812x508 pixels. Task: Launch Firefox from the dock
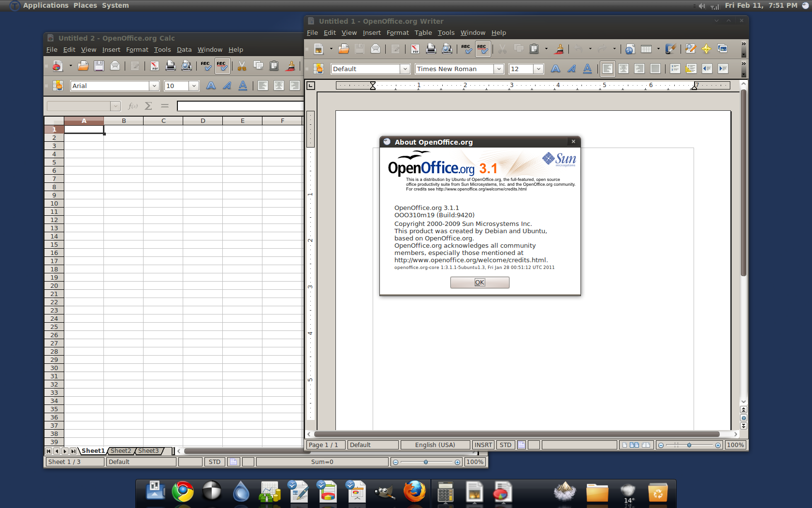point(415,492)
